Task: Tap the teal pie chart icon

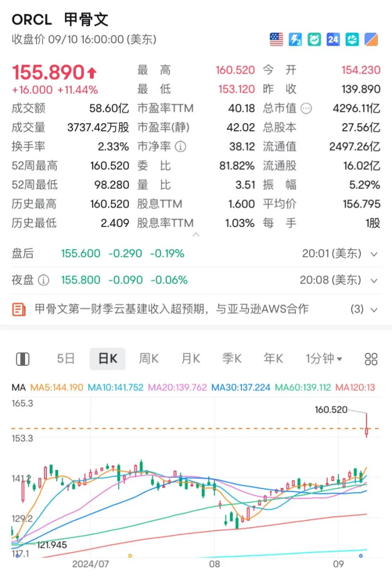Action: [352, 39]
